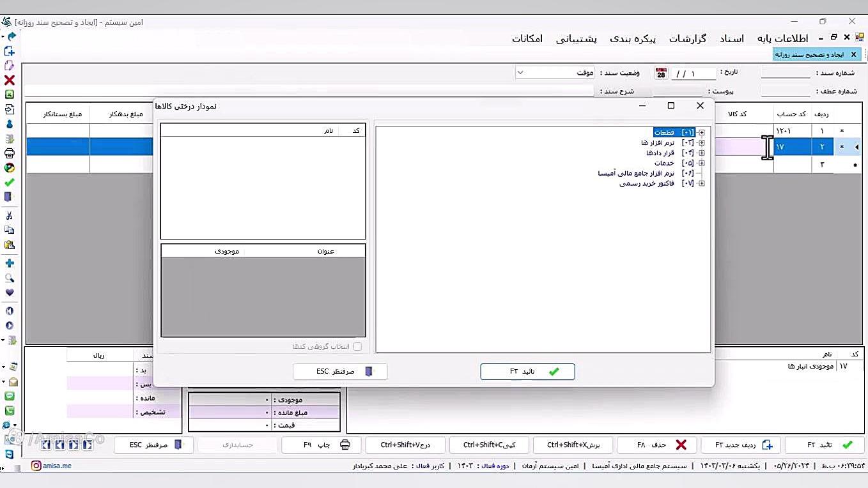868x488 pixels.
Task: Click the purple heart icon in left sidebar
Action: tap(9, 293)
